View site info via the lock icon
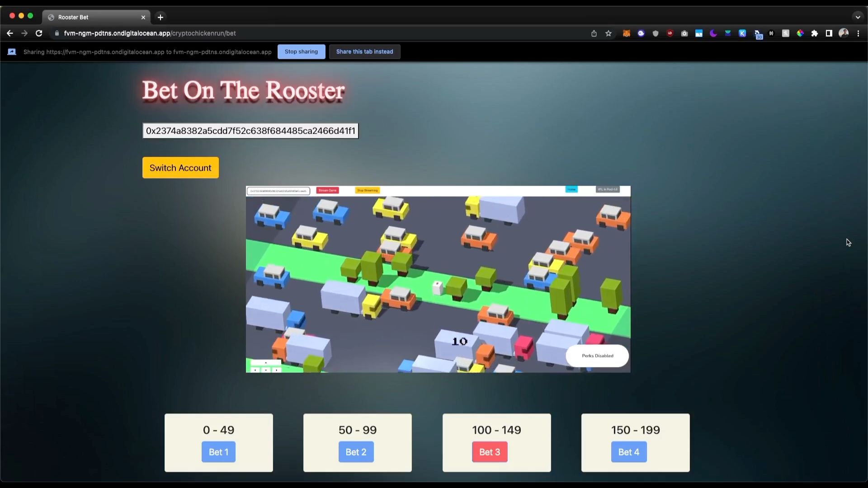868x488 pixels. point(57,33)
